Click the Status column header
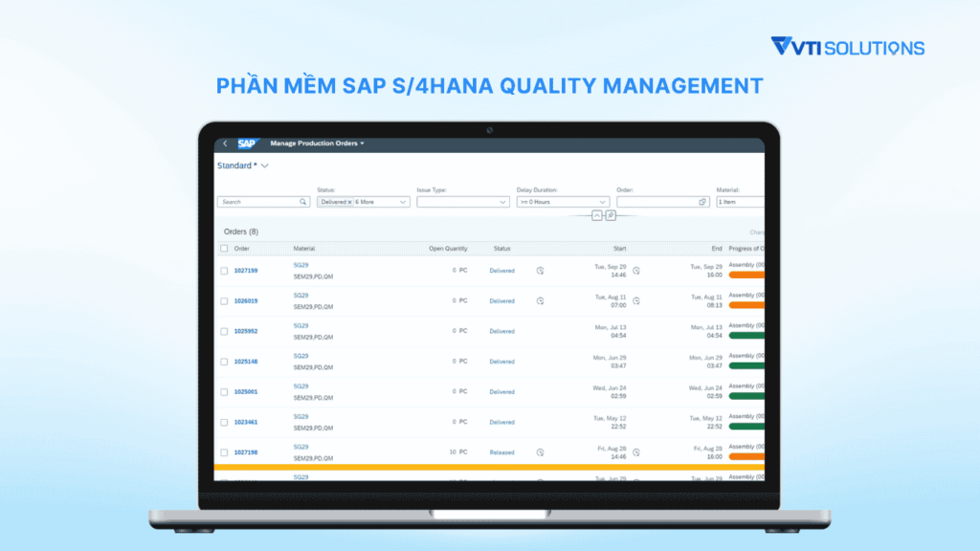The width and height of the screenshot is (980, 551). pyautogui.click(x=501, y=249)
